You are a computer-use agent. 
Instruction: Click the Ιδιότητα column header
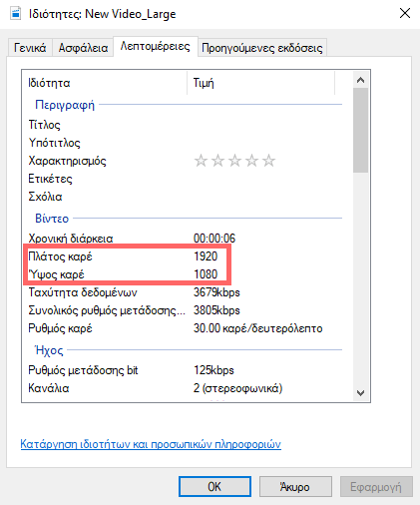point(105,83)
